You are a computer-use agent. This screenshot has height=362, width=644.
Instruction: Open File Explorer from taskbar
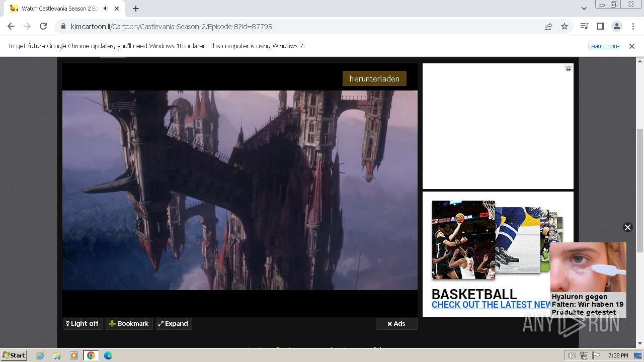57,355
